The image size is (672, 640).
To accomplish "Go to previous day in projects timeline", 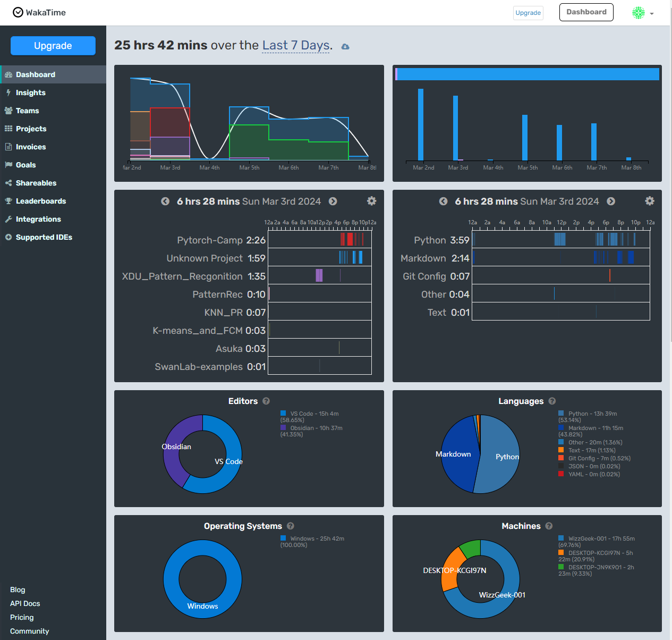I will [x=165, y=201].
